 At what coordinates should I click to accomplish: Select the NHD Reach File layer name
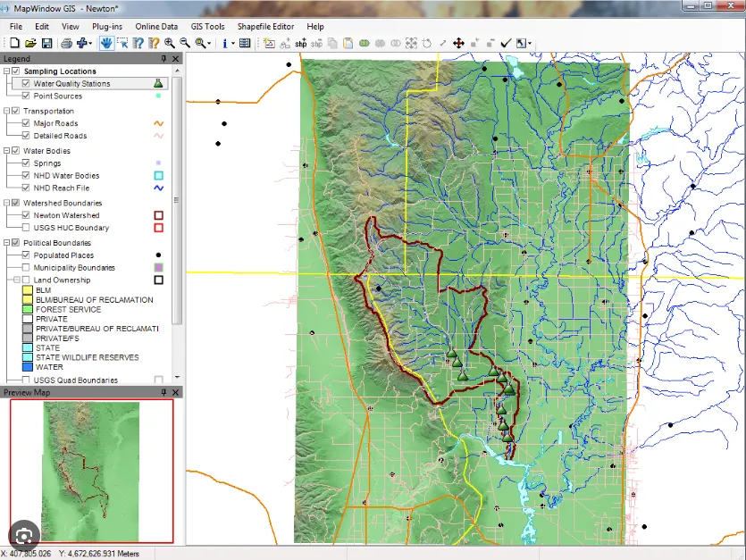pyautogui.click(x=61, y=188)
